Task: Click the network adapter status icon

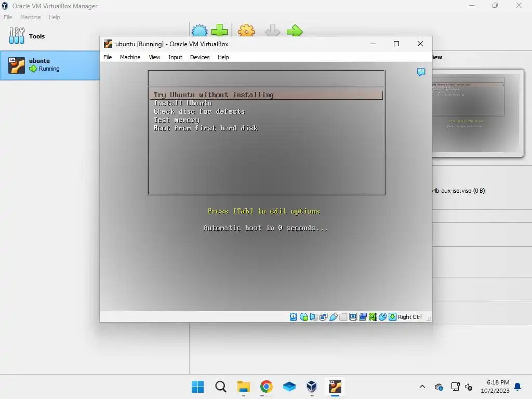Action: coord(323,317)
